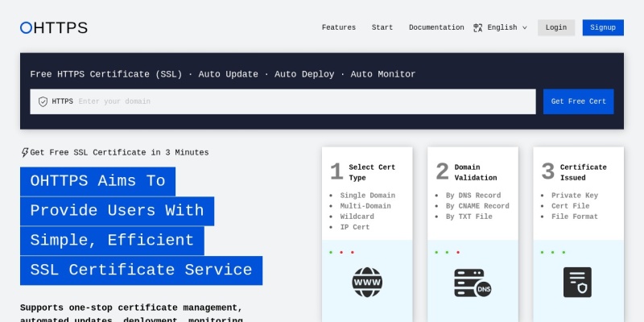The width and height of the screenshot is (644, 322).
Task: Click the shield icon in domain field
Action: [x=43, y=101]
